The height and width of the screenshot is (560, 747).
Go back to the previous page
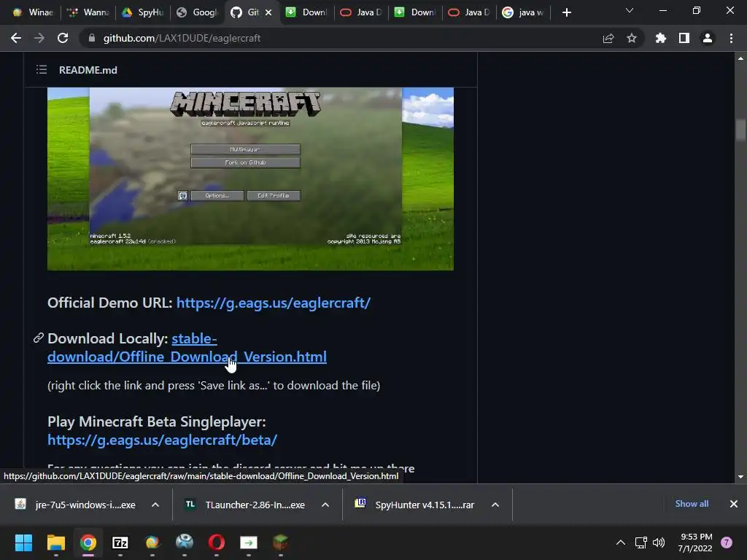click(x=16, y=38)
